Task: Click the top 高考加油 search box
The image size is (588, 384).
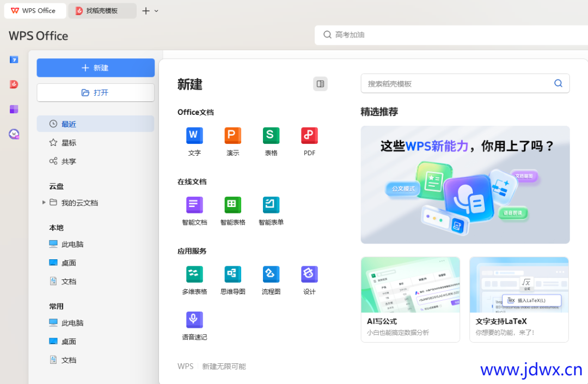Action: point(451,35)
